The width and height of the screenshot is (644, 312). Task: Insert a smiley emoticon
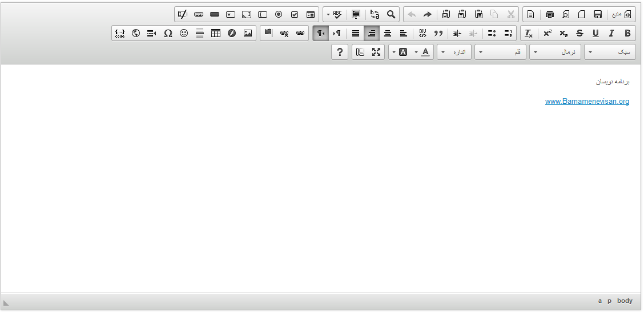pyautogui.click(x=184, y=33)
